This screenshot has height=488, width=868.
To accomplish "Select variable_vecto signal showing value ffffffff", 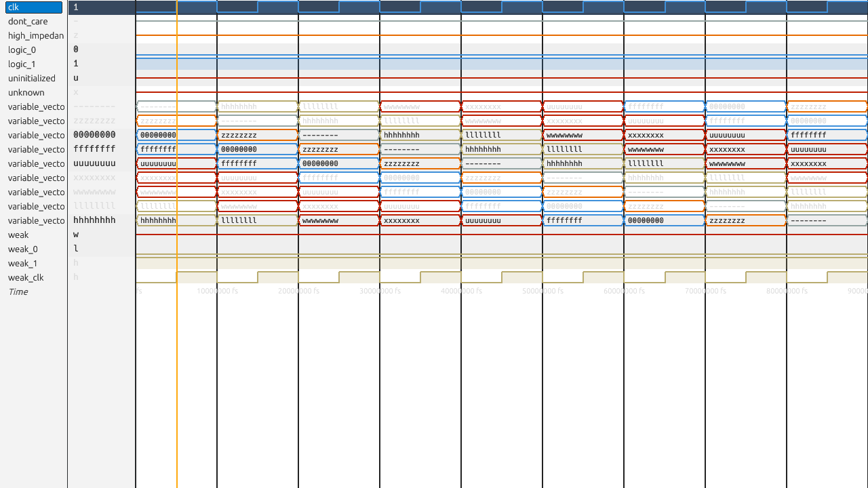I will pos(36,150).
